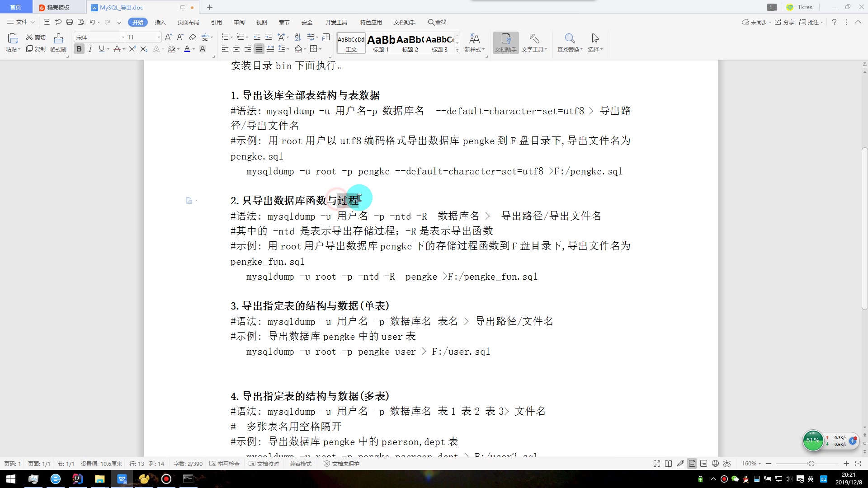Toggle italic formatting
Screen dimensions: 868x488
click(x=90, y=49)
